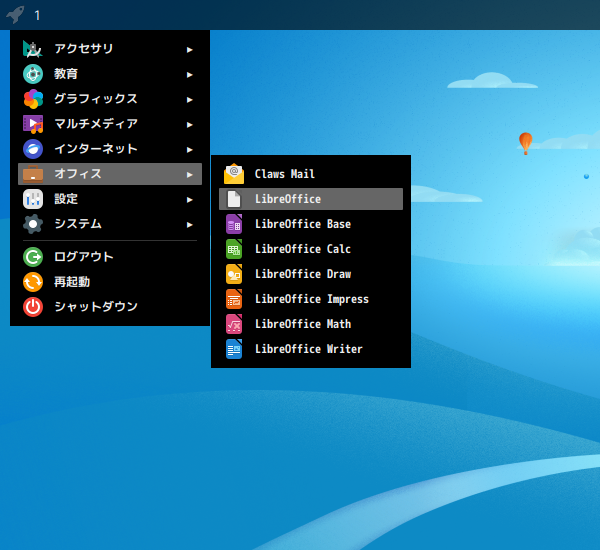The height and width of the screenshot is (550, 600).
Task: Open the 設定 menu label
Action: click(x=66, y=199)
